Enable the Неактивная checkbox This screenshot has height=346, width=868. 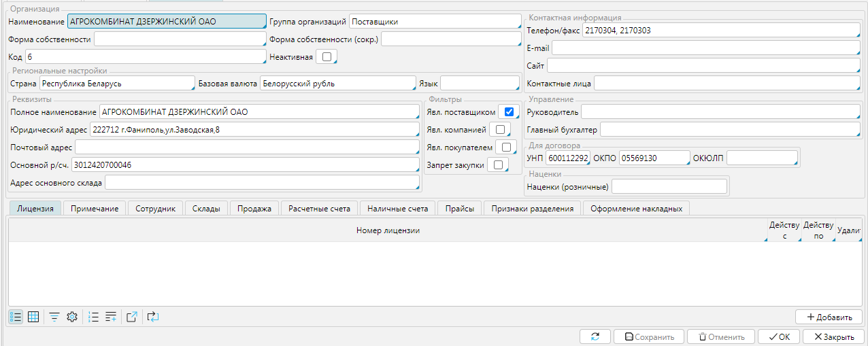327,57
